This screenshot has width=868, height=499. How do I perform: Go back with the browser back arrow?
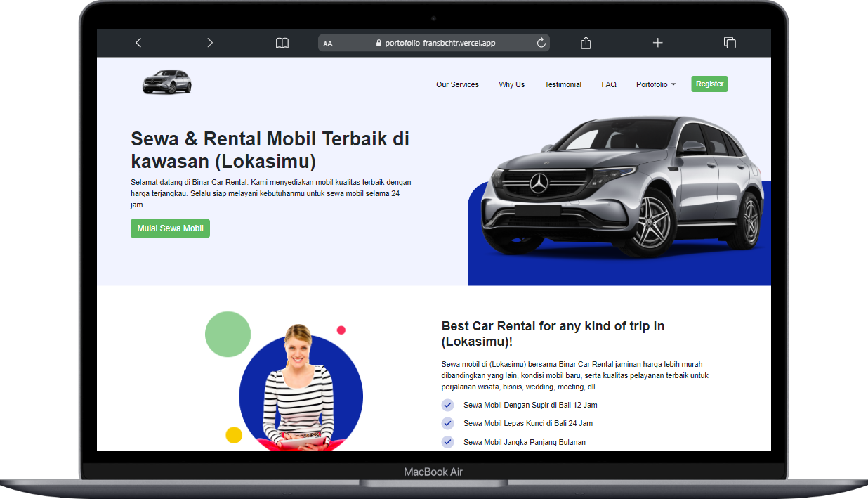point(138,43)
